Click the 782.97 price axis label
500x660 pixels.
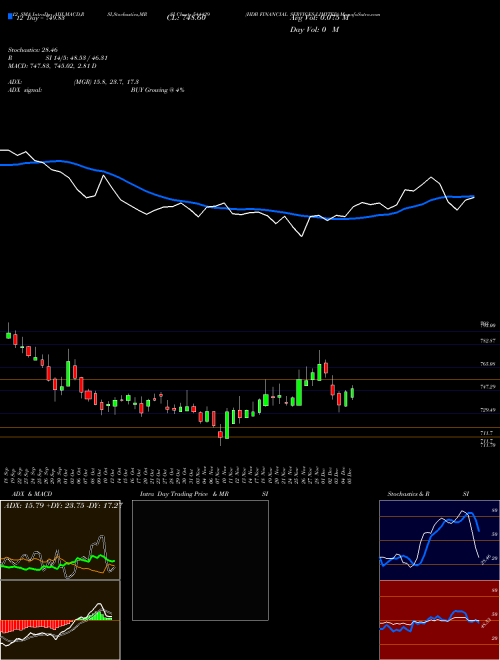489,341
